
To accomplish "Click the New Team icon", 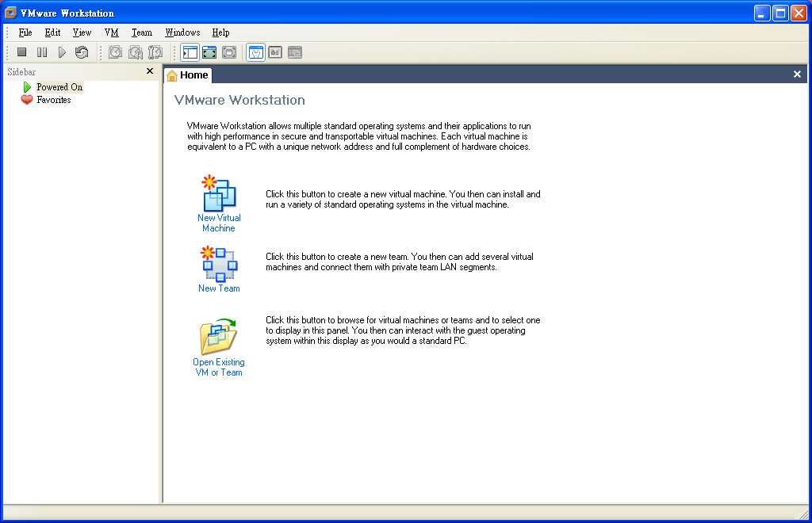I will [x=219, y=264].
